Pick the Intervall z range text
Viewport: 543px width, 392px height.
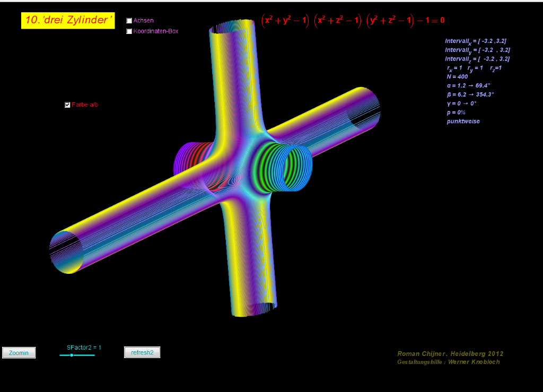477,59
